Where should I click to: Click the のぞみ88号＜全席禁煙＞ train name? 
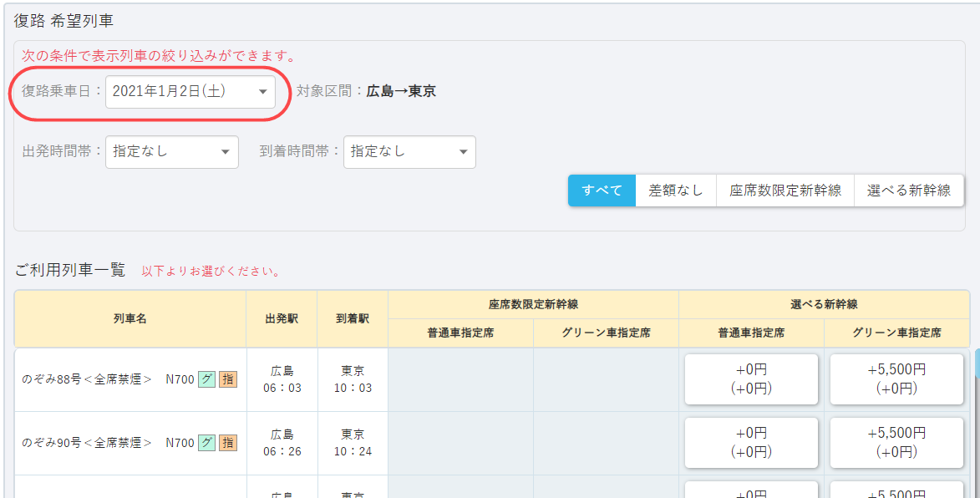pos(87,380)
